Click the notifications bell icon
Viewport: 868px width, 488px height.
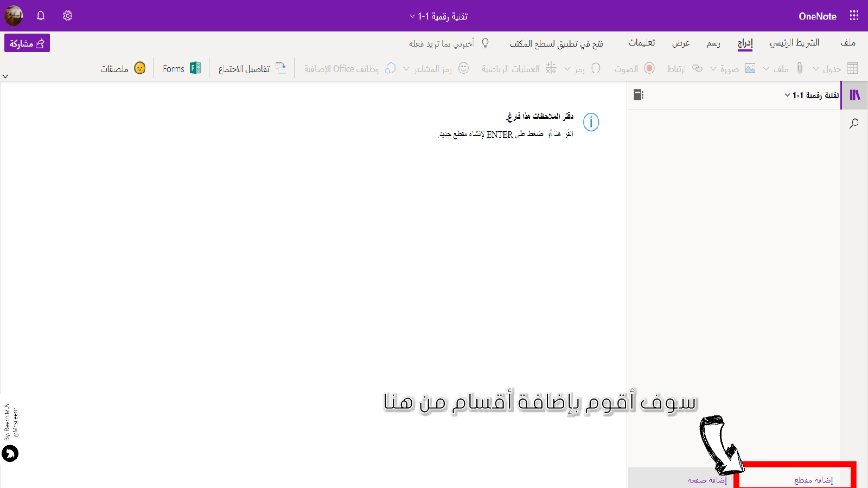point(41,16)
